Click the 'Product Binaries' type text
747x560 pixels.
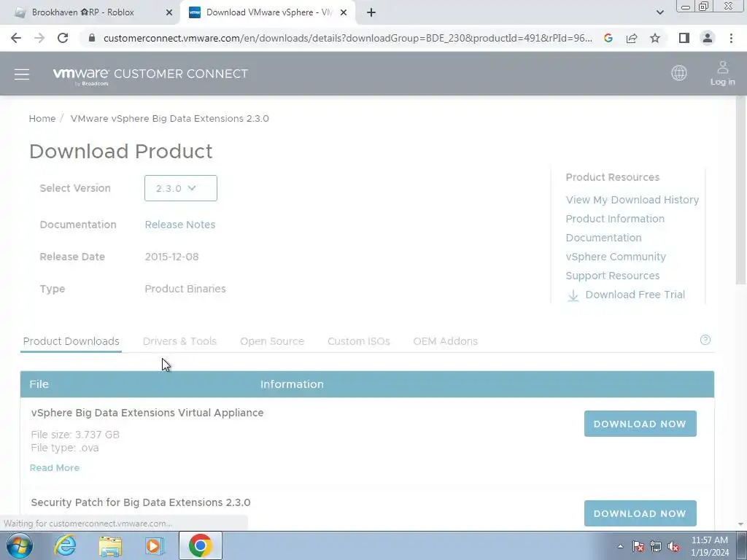(x=185, y=289)
